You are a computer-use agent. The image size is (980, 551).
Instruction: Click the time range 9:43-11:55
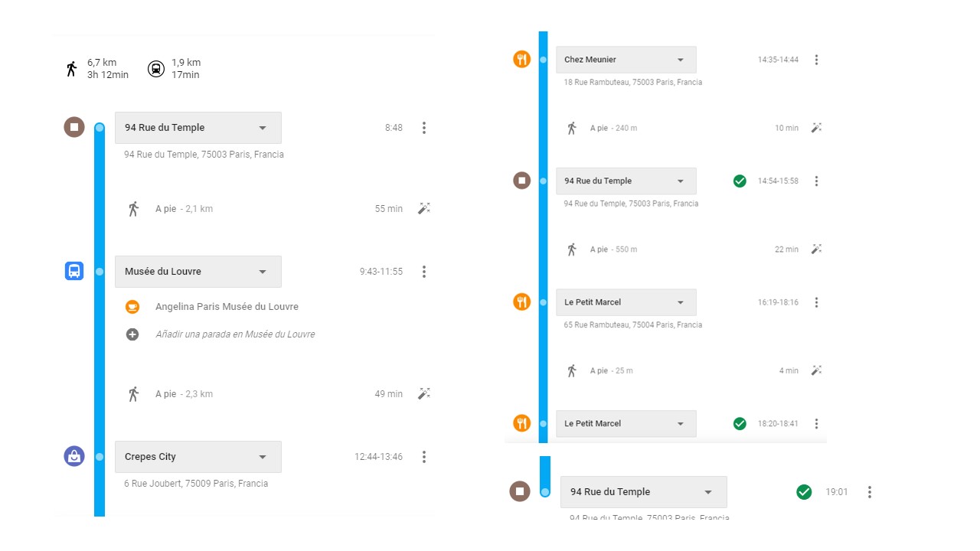381,272
